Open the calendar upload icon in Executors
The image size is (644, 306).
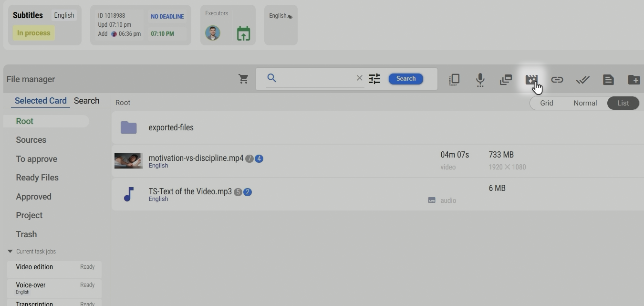tap(243, 34)
